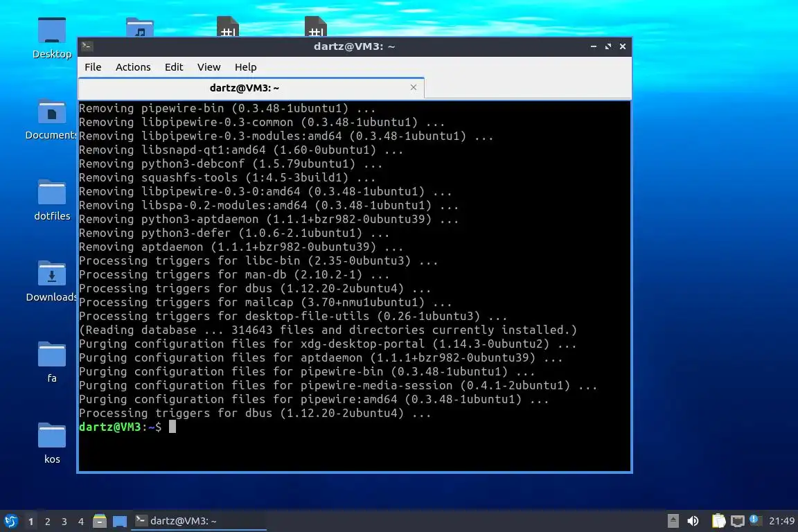Switch to workspace 4
Screen dimensions: 798x532
tap(81, 522)
